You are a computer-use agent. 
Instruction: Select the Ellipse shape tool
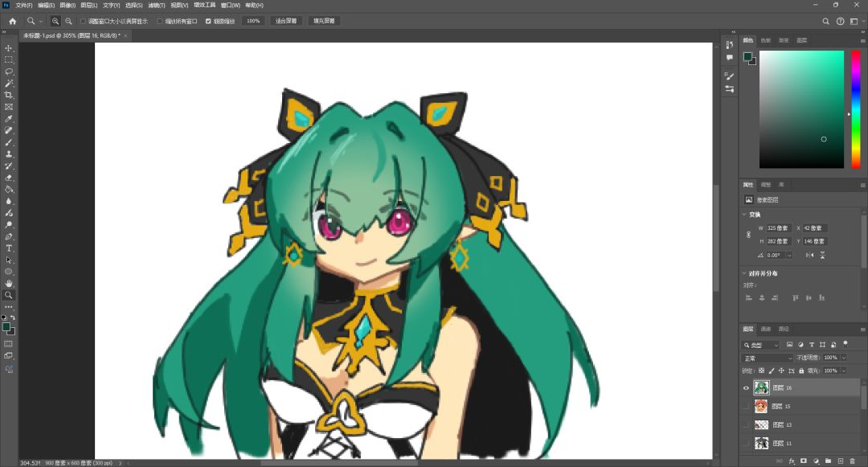[8, 272]
